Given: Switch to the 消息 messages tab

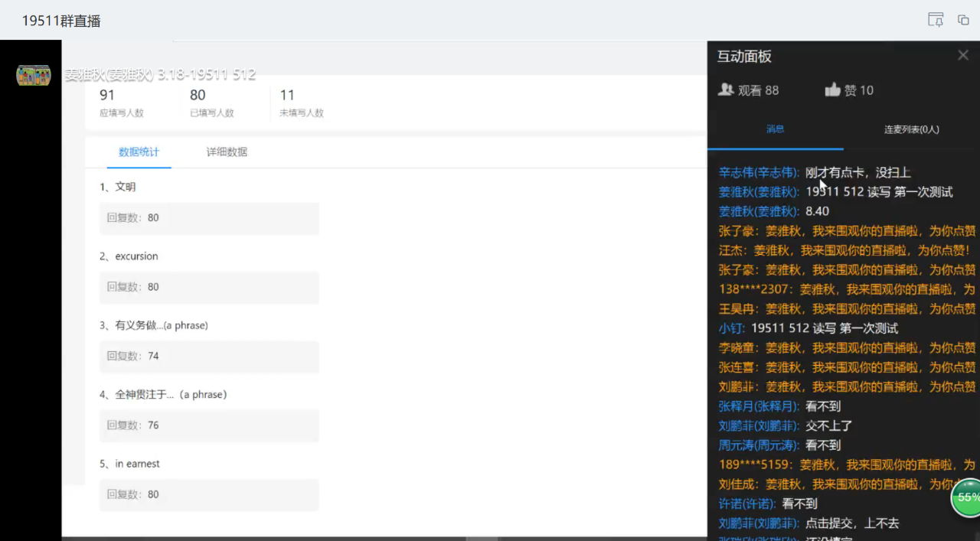Looking at the screenshot, I should pyautogui.click(x=775, y=129).
